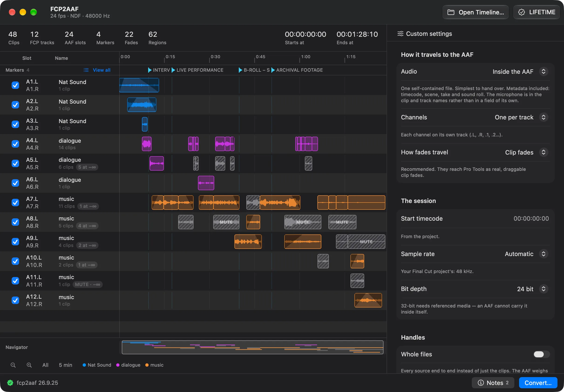
Task: Click the 'Ends at' timecode 00:01:28:10
Action: tap(357, 34)
